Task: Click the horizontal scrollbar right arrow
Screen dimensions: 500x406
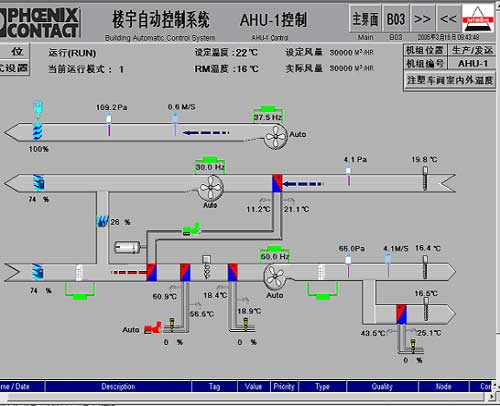Action: (492, 397)
